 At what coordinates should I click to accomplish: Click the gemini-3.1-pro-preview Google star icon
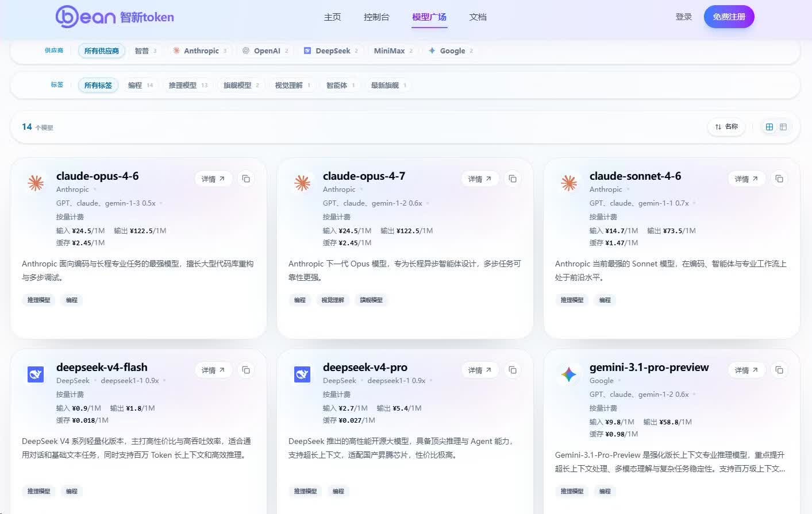point(569,374)
